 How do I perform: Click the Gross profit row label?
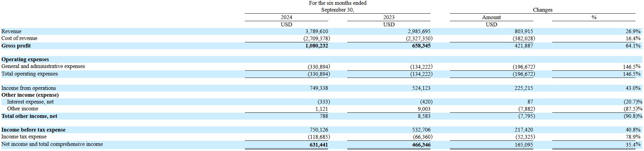(16, 46)
